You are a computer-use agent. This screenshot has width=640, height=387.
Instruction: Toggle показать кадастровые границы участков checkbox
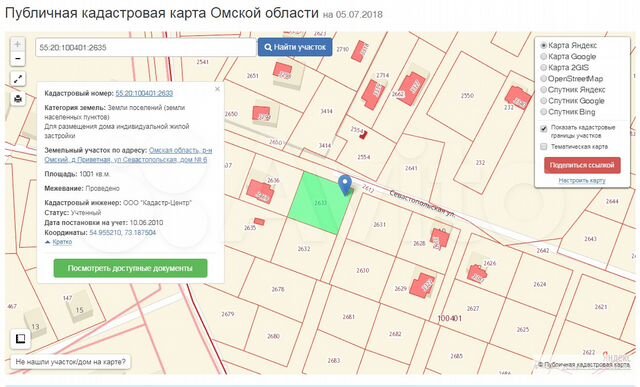tap(544, 129)
